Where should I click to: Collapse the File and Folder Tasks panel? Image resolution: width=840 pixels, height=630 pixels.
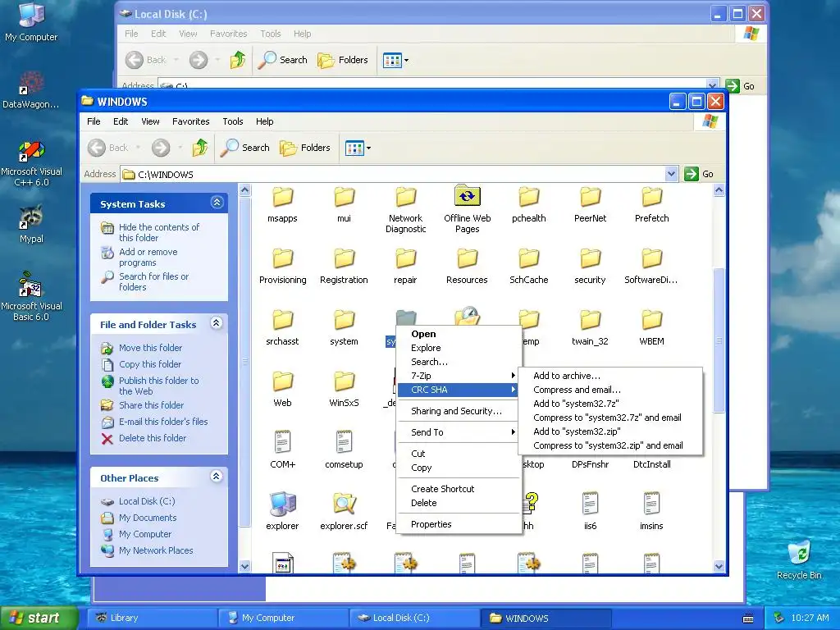point(217,323)
